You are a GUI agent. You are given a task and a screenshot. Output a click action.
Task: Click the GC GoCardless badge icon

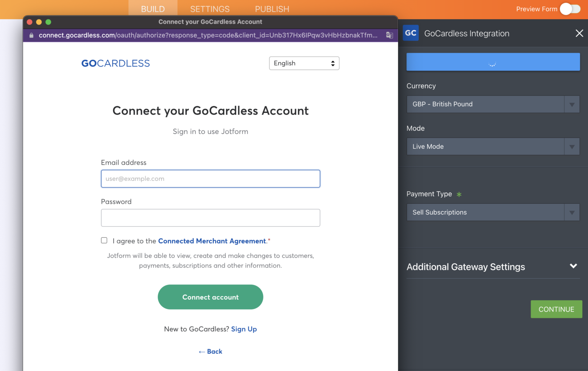[x=411, y=33]
